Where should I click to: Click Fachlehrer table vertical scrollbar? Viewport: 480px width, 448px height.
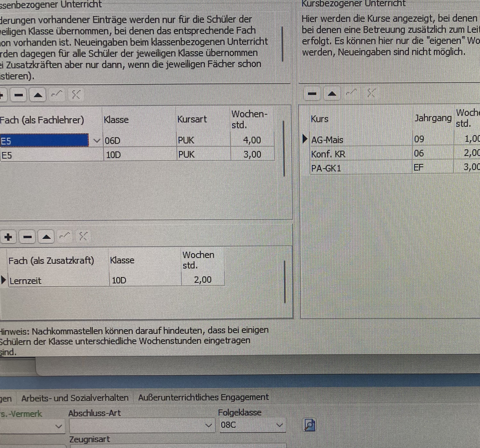click(284, 148)
